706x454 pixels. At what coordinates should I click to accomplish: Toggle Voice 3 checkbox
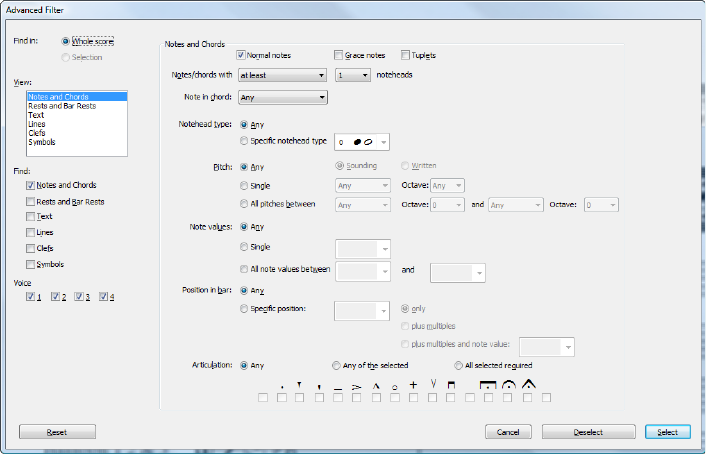(x=79, y=296)
